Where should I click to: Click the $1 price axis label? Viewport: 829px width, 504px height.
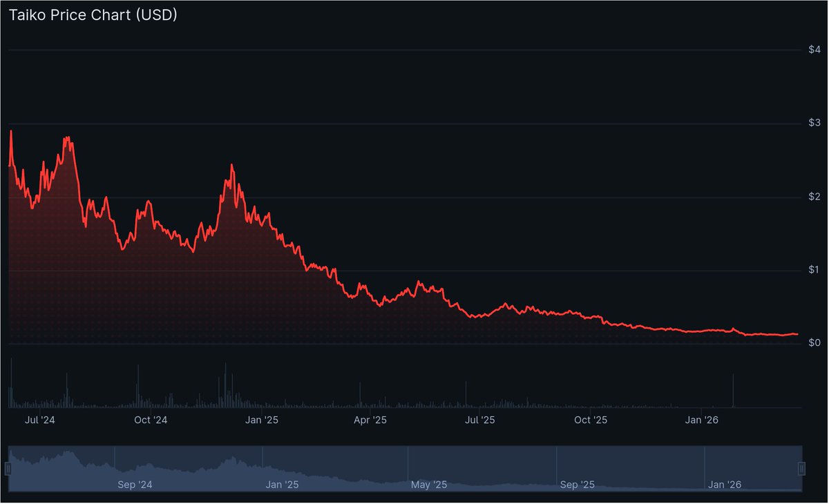pyautogui.click(x=814, y=270)
